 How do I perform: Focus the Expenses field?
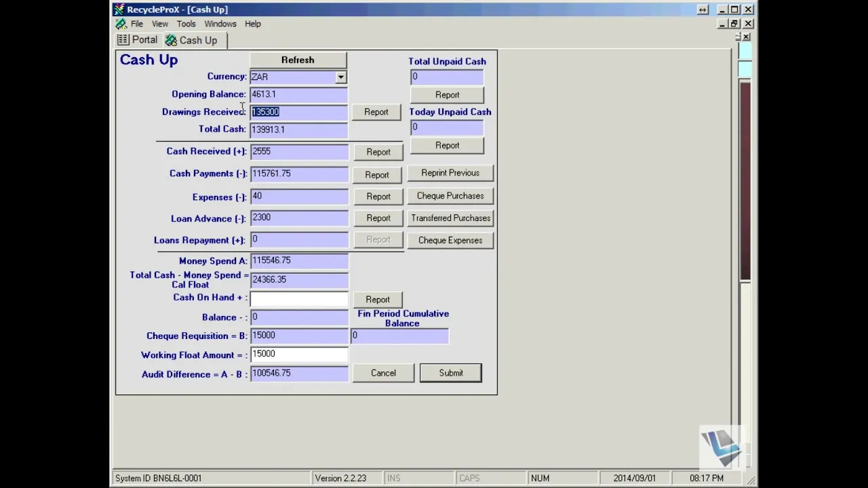298,197
